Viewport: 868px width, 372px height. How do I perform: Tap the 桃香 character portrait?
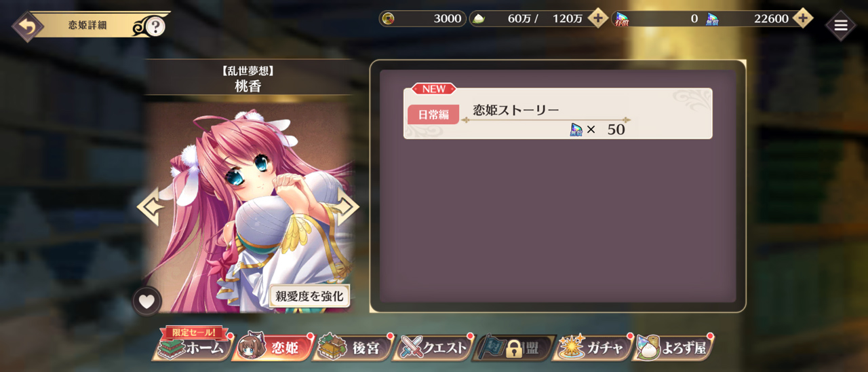[248, 208]
